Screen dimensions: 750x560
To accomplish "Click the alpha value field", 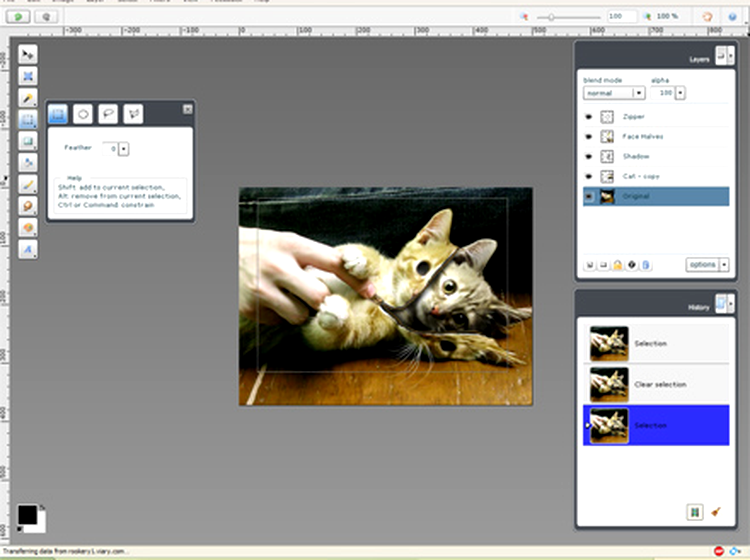I will (x=663, y=93).
